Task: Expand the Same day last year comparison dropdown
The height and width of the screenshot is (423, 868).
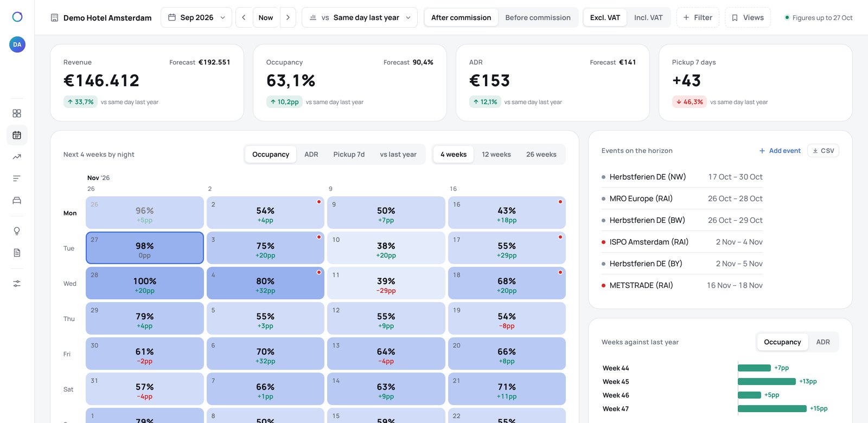Action: [x=360, y=17]
